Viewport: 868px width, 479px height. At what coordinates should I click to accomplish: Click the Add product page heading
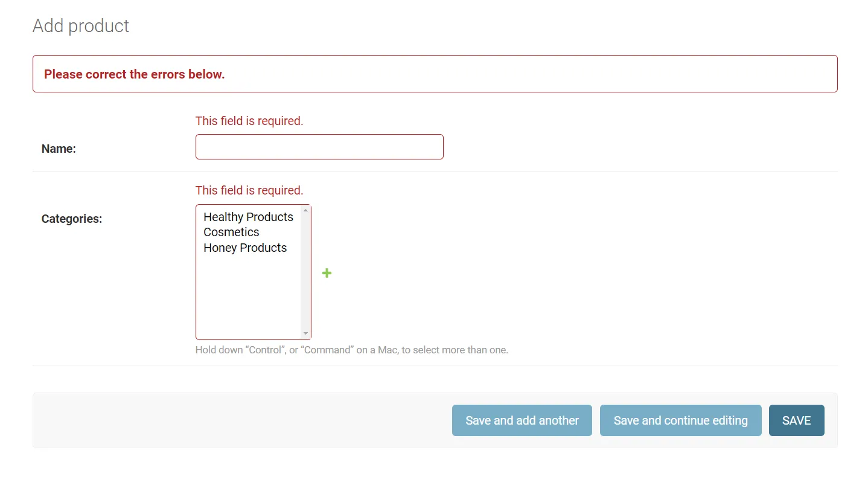[x=81, y=25]
